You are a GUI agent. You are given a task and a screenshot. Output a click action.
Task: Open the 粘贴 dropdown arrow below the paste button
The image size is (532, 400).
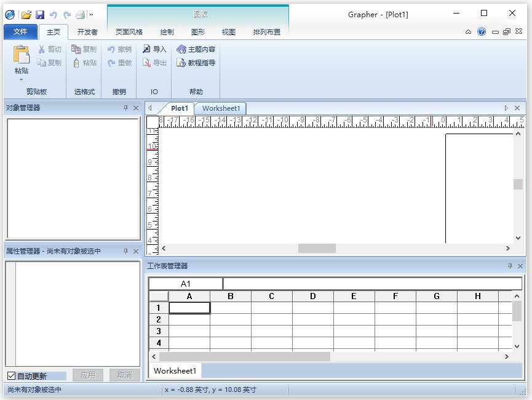tap(22, 80)
